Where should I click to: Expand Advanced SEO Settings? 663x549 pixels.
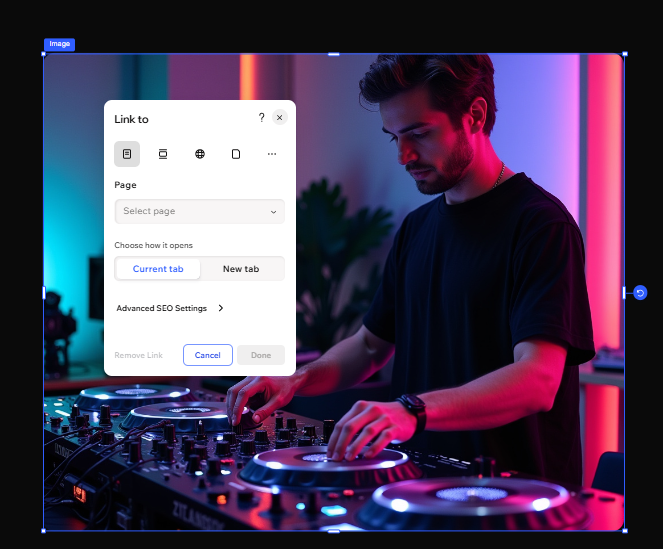pos(170,308)
